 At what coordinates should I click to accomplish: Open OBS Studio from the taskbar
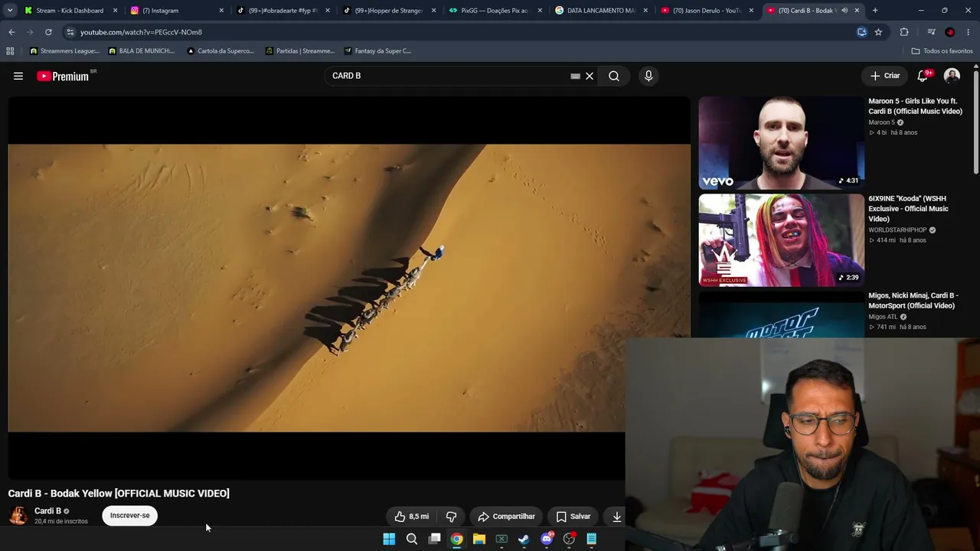569,539
